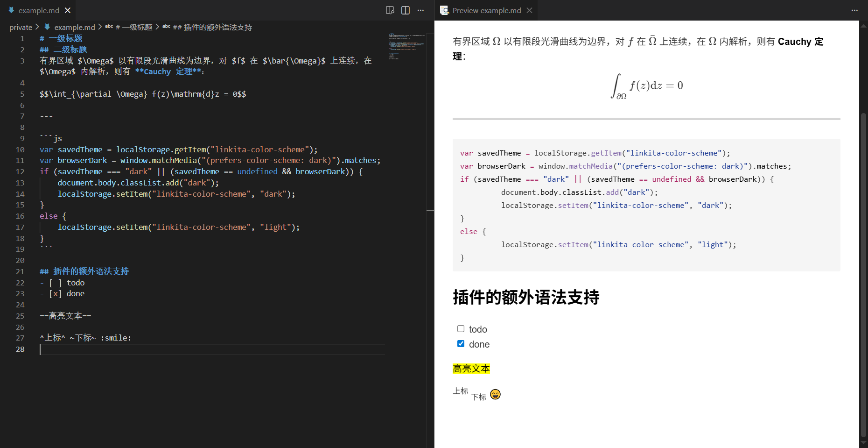This screenshot has width=868, height=448.
Task: Open preview pane more actions menu
Action: click(854, 10)
